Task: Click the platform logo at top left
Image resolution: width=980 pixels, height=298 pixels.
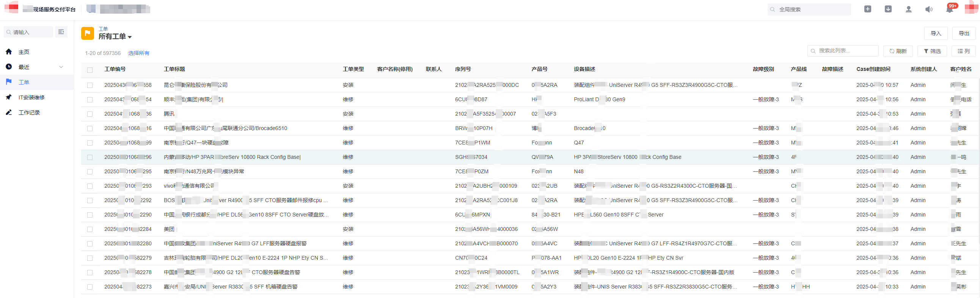Action: pos(11,8)
